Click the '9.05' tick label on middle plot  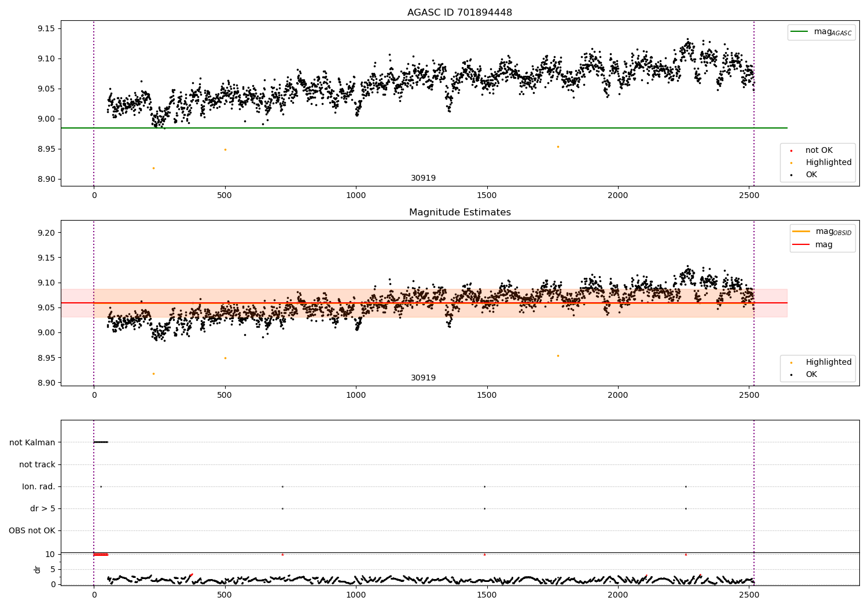(46, 307)
